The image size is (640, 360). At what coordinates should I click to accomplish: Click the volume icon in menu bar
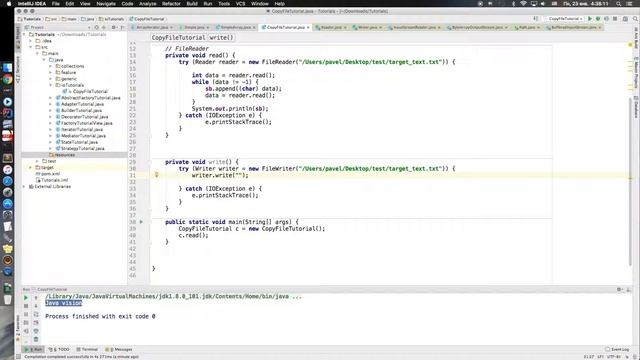click(543, 4)
